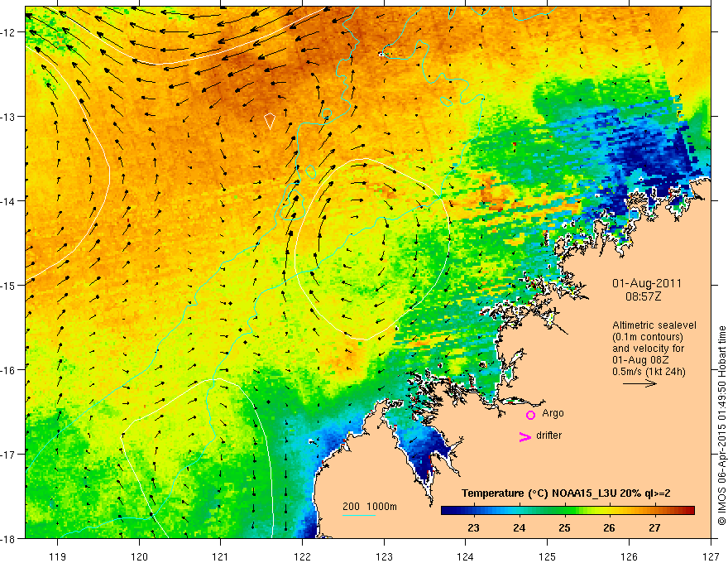Click the magenta drifter arrowhead legend symbol
This screenshot has width=728, height=563.
coord(524,436)
